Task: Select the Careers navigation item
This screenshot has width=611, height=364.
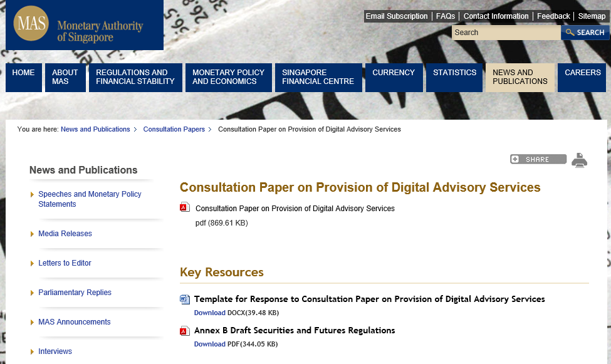Action: [582, 73]
